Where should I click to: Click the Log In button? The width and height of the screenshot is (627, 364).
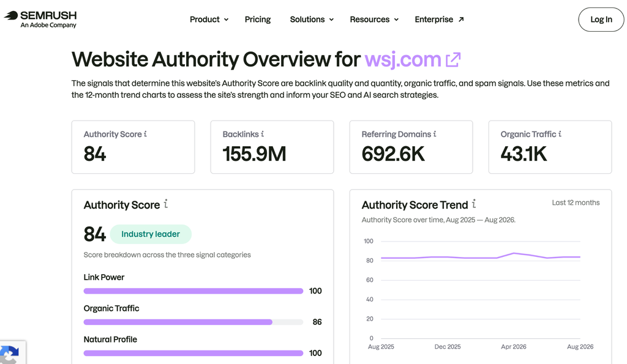601,19
